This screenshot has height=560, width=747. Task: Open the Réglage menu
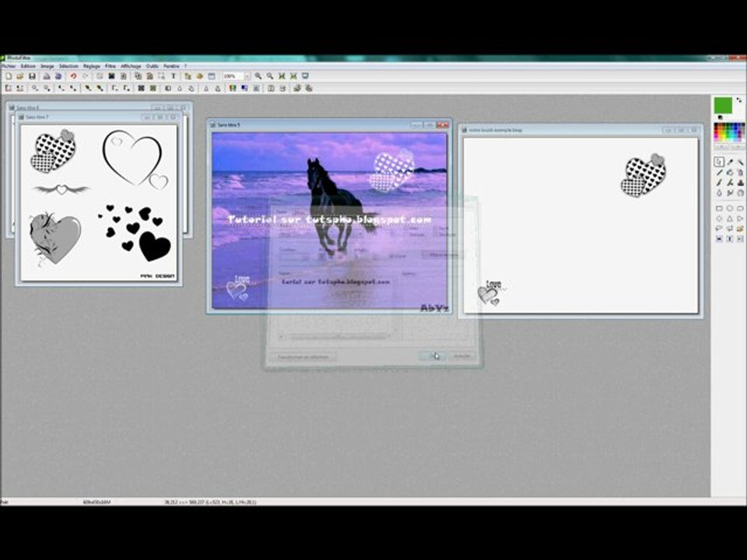[92, 66]
